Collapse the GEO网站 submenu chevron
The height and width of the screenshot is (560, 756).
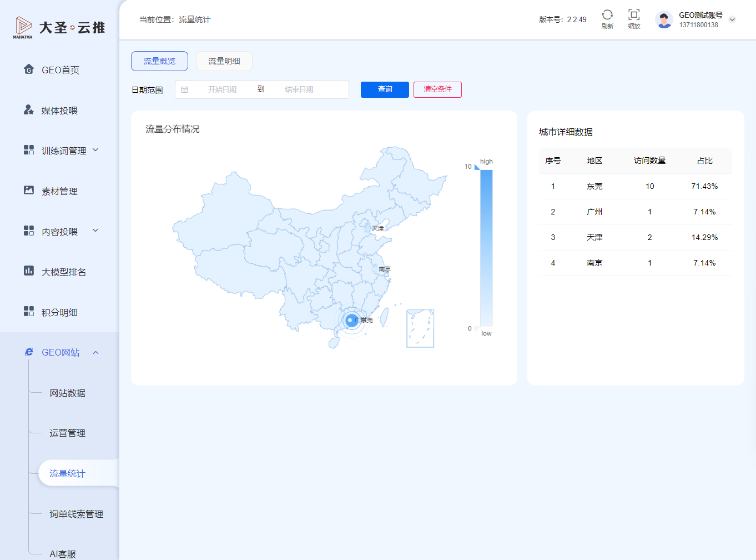pyautogui.click(x=95, y=352)
